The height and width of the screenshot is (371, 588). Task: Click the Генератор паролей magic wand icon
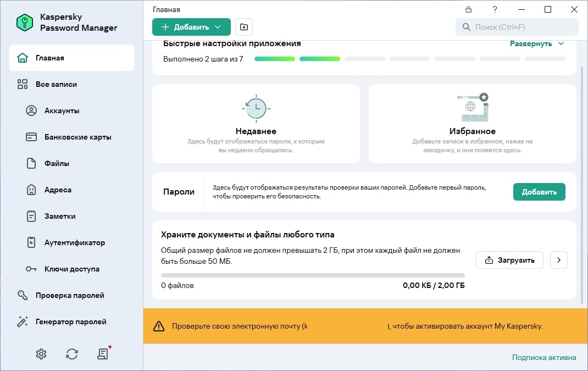click(x=23, y=322)
